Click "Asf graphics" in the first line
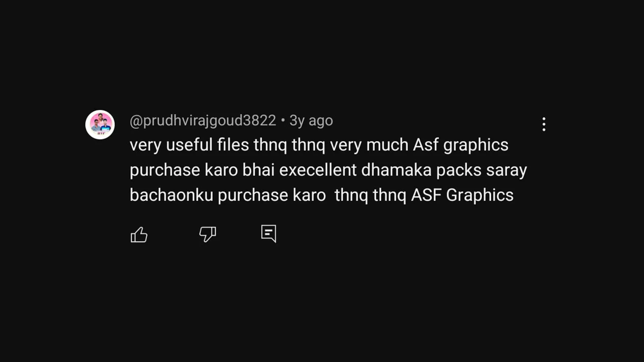 pos(461,145)
